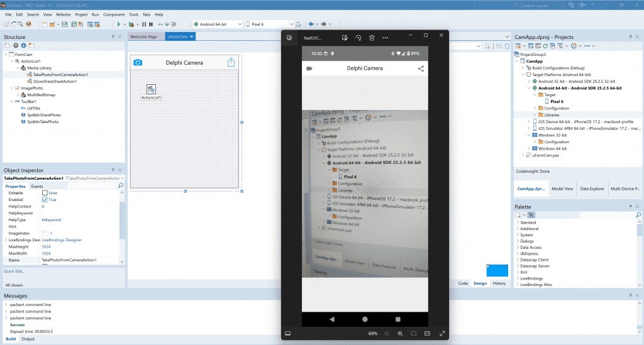644x345 pixels.
Task: Click the MaxHeight value field 1024
Action: pos(80,246)
